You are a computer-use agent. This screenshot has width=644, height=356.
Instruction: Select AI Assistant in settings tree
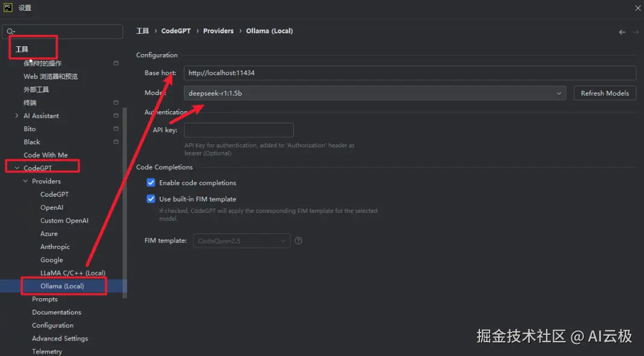tap(41, 115)
